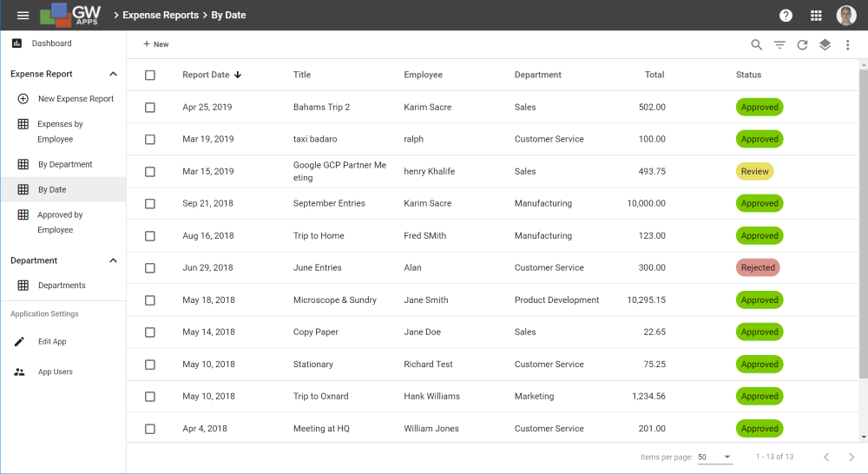Open the filter list icon
868x474 pixels.
point(779,45)
